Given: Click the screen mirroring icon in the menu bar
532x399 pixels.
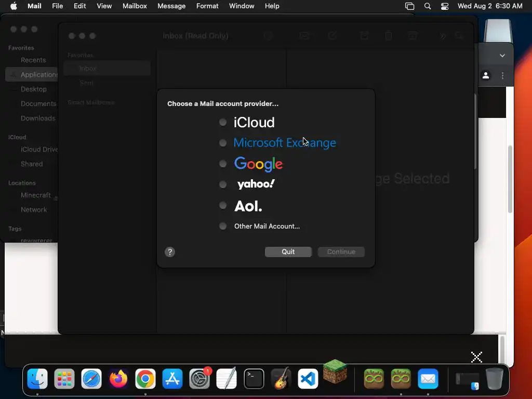Looking at the screenshot, I should [410, 6].
